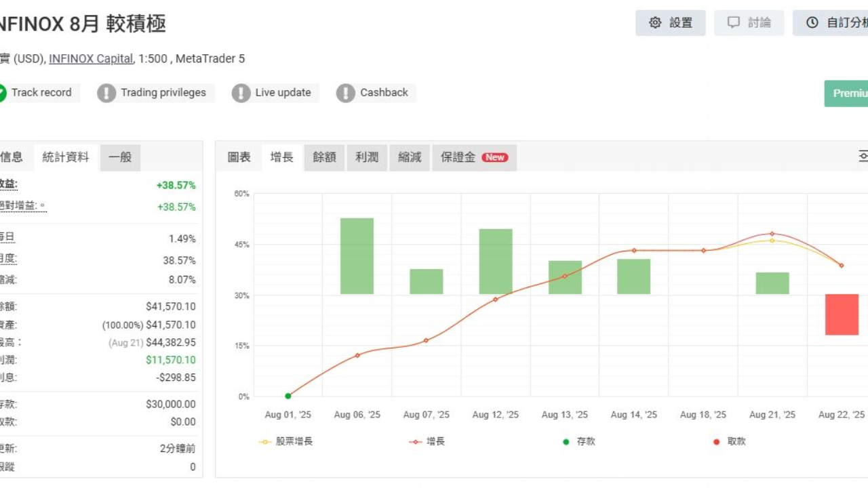The image size is (868, 488).
Task: Select the red growth peak point at Aug 21
Action: (772, 234)
